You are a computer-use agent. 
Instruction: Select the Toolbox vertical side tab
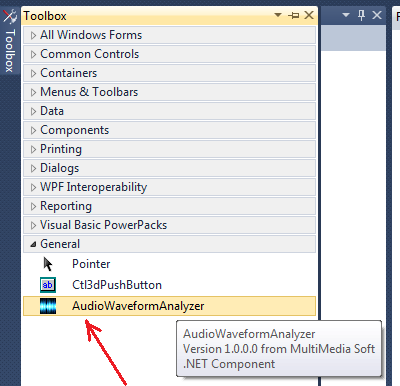pos(10,40)
